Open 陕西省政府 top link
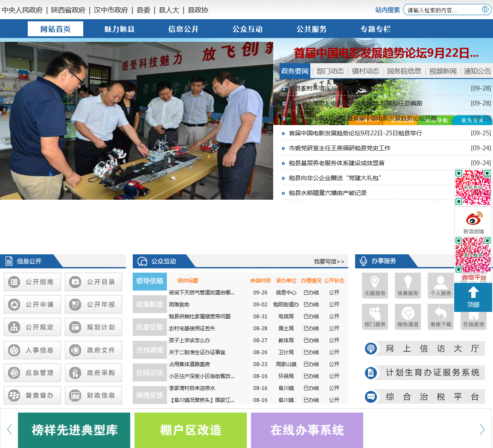This screenshot has height=448, width=493. click(68, 10)
